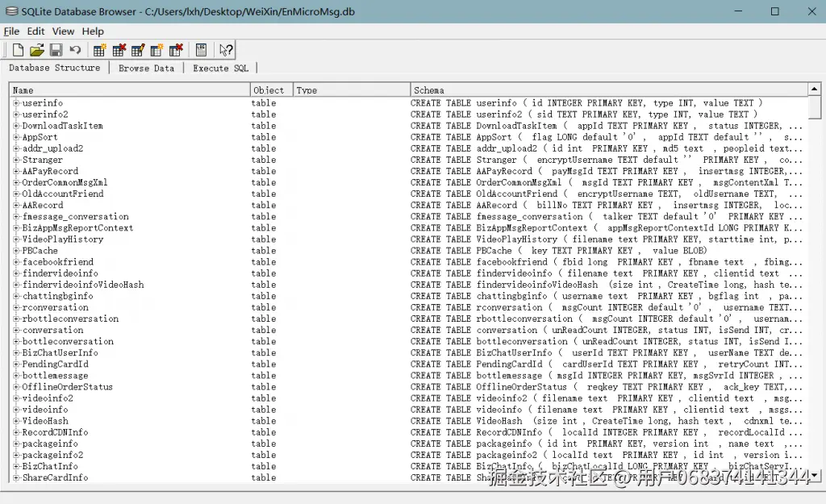Click the SQLite title bar app icon
Image resolution: width=826 pixels, height=504 pixels.
11,11
